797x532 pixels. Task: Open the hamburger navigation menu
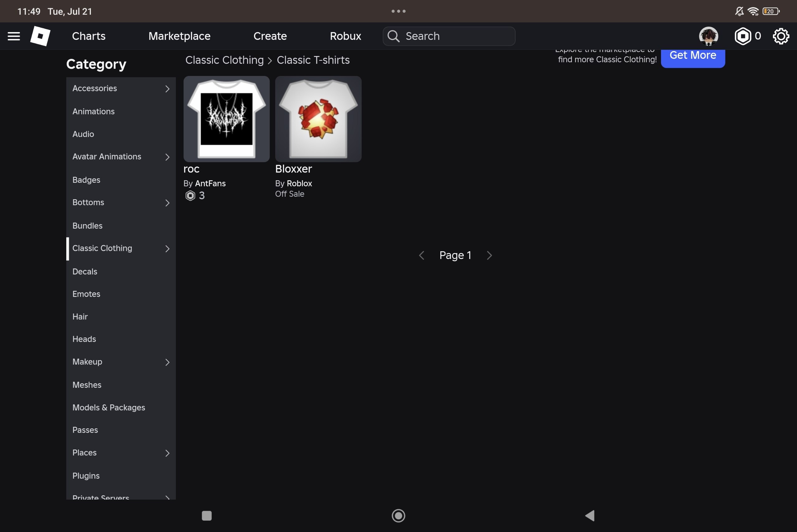click(14, 36)
